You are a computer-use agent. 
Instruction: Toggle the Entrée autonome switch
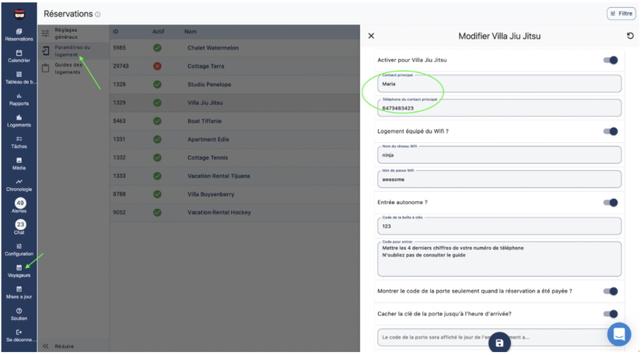tap(611, 202)
